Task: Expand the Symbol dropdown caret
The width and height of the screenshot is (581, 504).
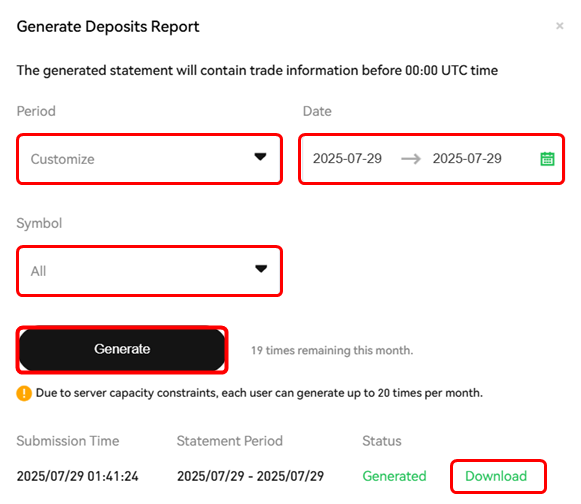Action: (x=261, y=269)
